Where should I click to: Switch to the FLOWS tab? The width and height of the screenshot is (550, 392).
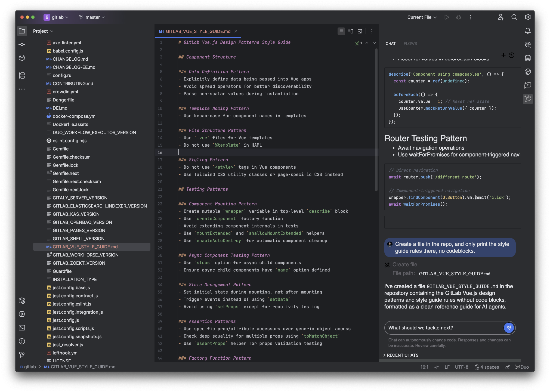pyautogui.click(x=410, y=44)
